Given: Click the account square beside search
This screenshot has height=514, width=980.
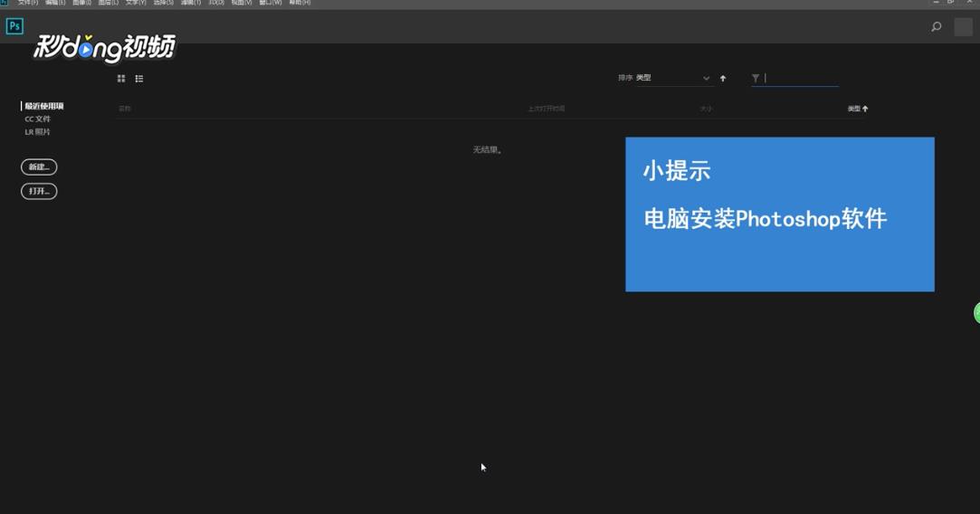Looking at the screenshot, I should click(x=963, y=27).
